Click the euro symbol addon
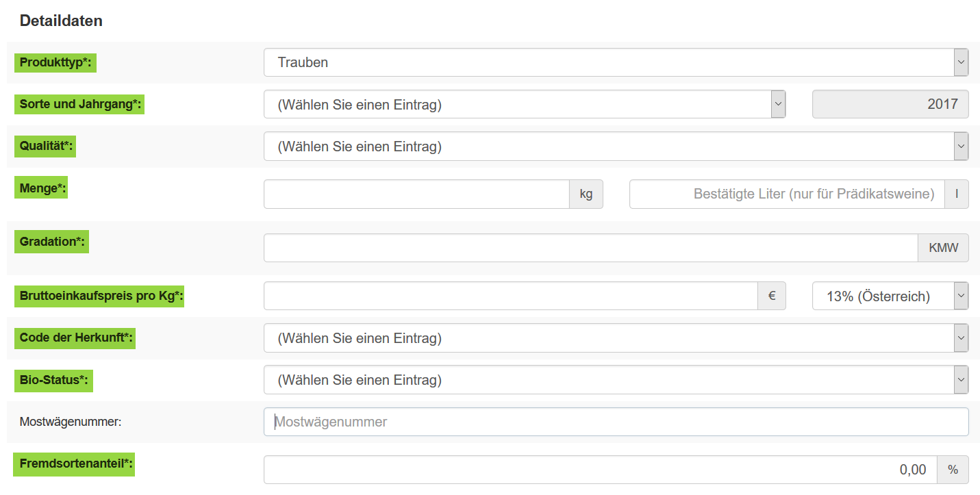Image resolution: width=980 pixels, height=495 pixels. 772,296
